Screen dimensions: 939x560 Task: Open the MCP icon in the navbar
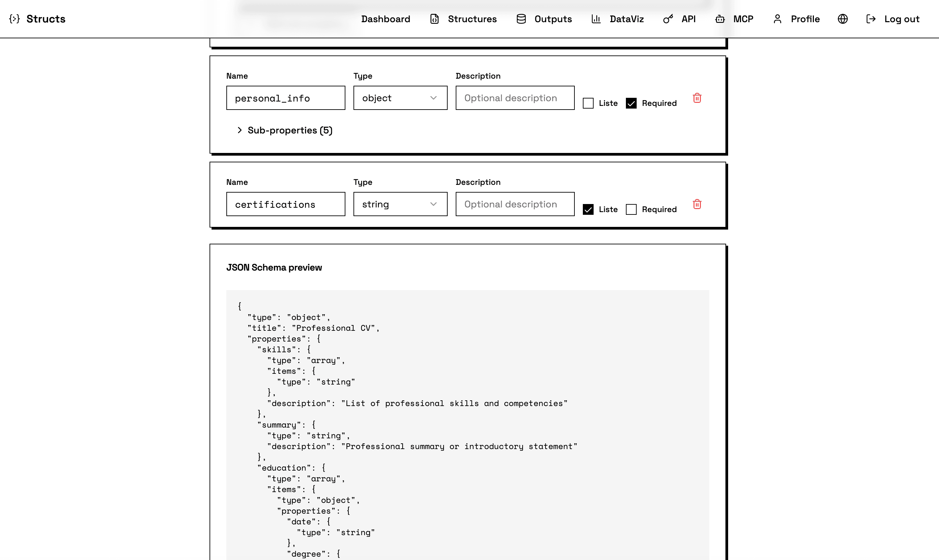coord(719,18)
